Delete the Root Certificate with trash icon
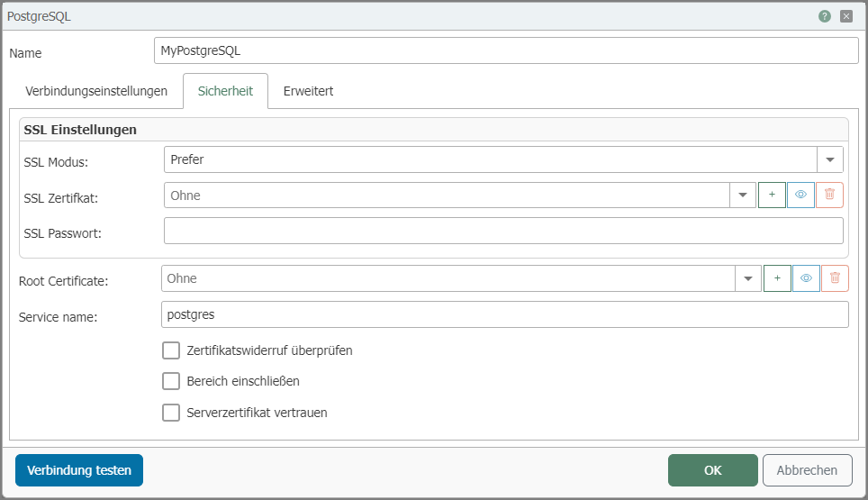The height and width of the screenshot is (500, 868). 835,278
